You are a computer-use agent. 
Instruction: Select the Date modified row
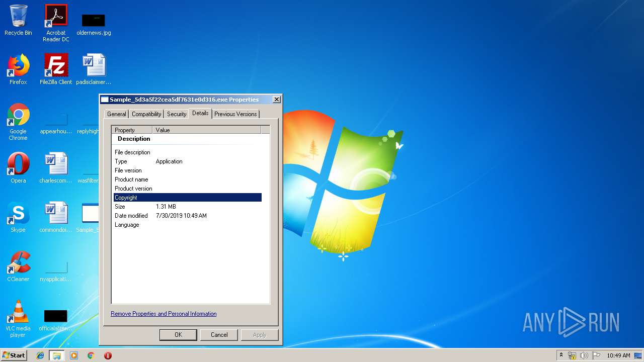coord(188,216)
